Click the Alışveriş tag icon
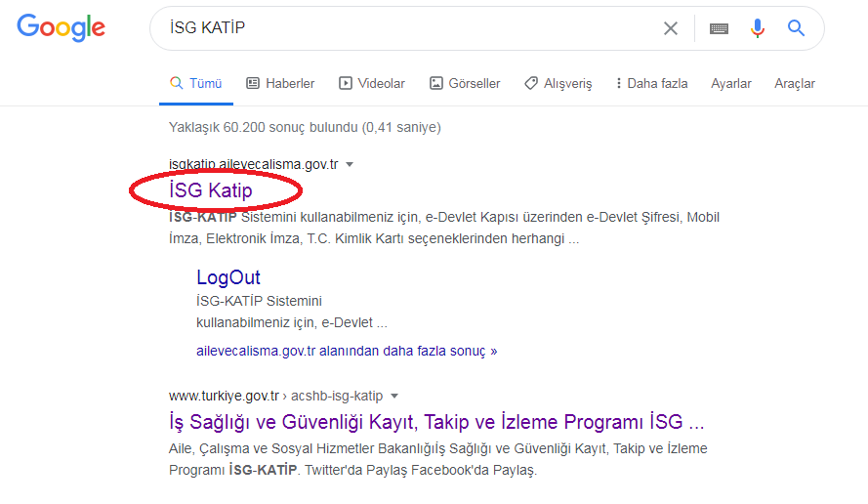 [531, 83]
